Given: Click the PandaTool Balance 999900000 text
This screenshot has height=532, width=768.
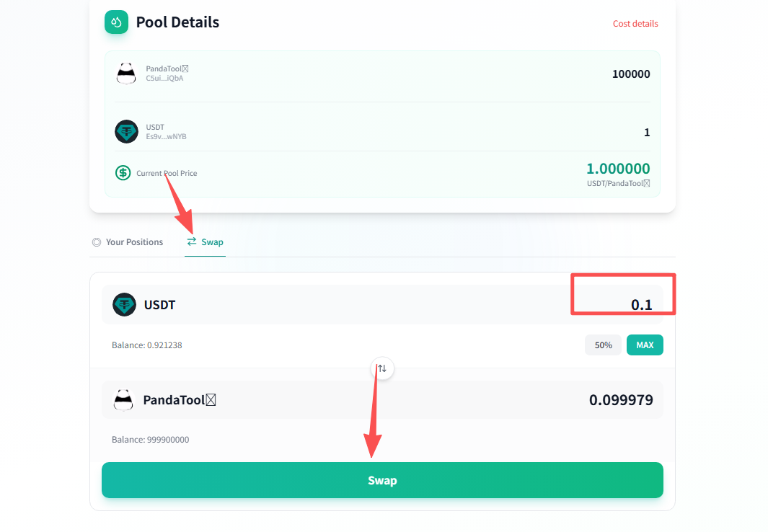Looking at the screenshot, I should (150, 440).
